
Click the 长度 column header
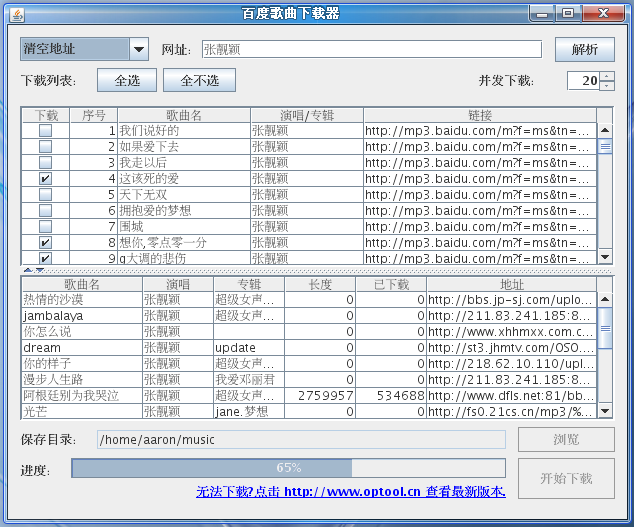tap(320, 284)
